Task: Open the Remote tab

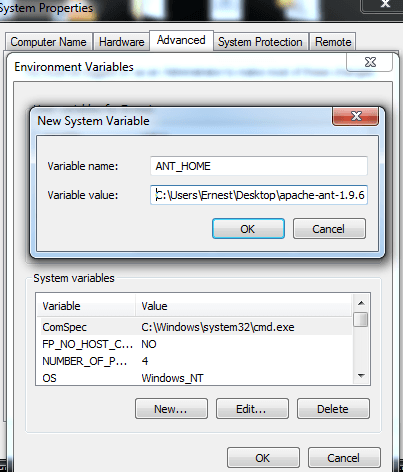Action: point(333,42)
